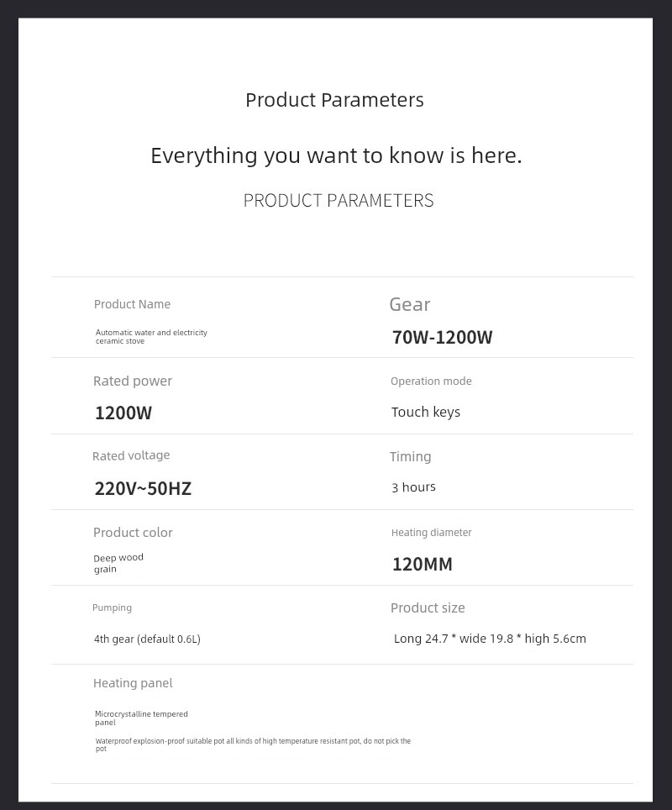Image resolution: width=672 pixels, height=810 pixels.
Task: Click the Touch keys value
Action: (425, 412)
